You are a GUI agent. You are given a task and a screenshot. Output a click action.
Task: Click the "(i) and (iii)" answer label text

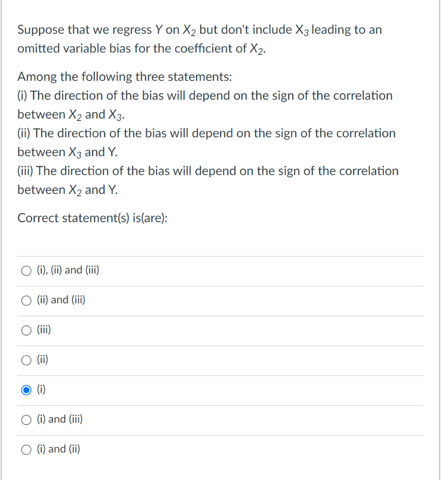tap(60, 419)
